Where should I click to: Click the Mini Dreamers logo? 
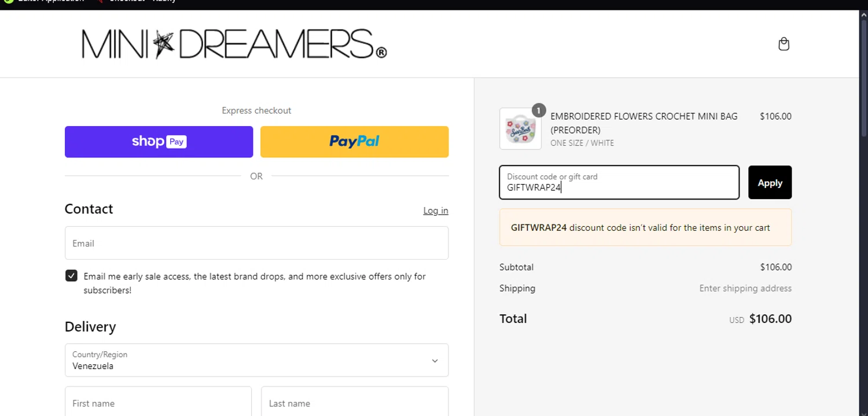234,45
